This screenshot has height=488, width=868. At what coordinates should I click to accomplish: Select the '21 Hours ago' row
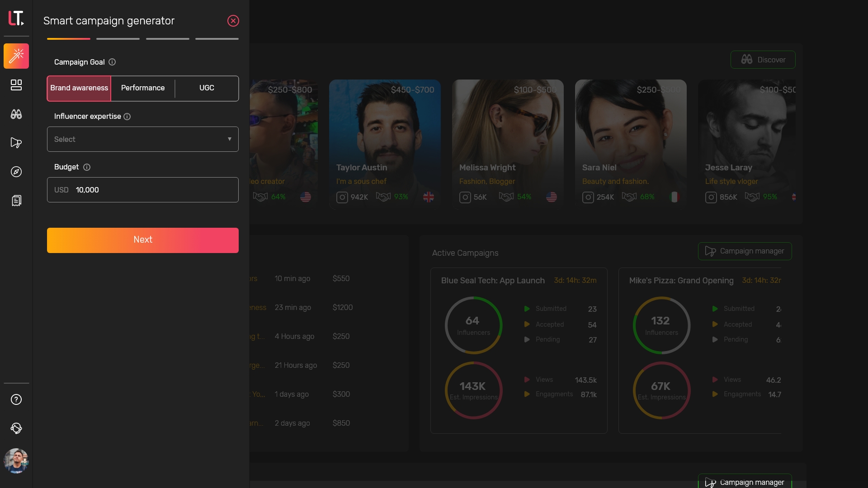point(324,365)
